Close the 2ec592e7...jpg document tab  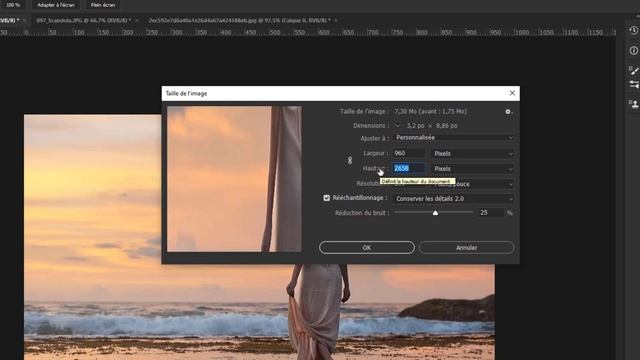point(336,20)
